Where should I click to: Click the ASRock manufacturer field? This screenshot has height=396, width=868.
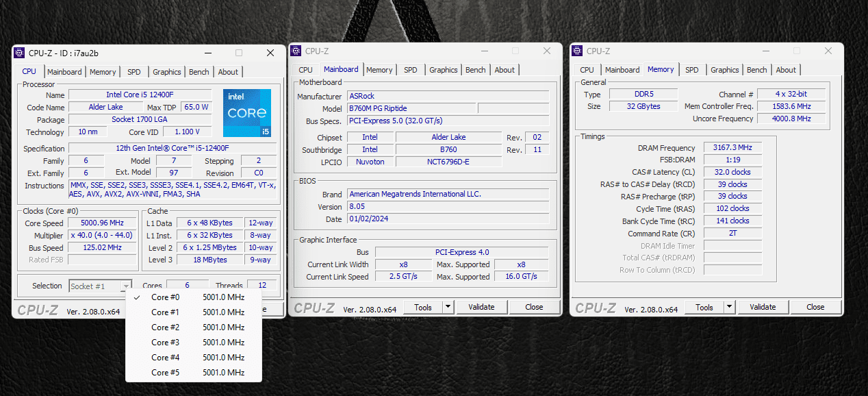tap(448, 96)
